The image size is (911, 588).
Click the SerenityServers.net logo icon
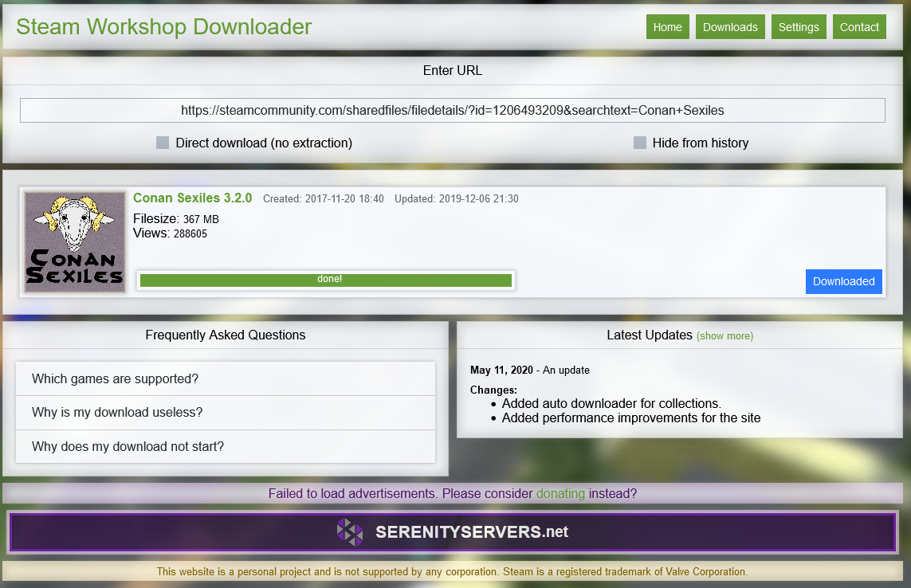tap(350, 531)
